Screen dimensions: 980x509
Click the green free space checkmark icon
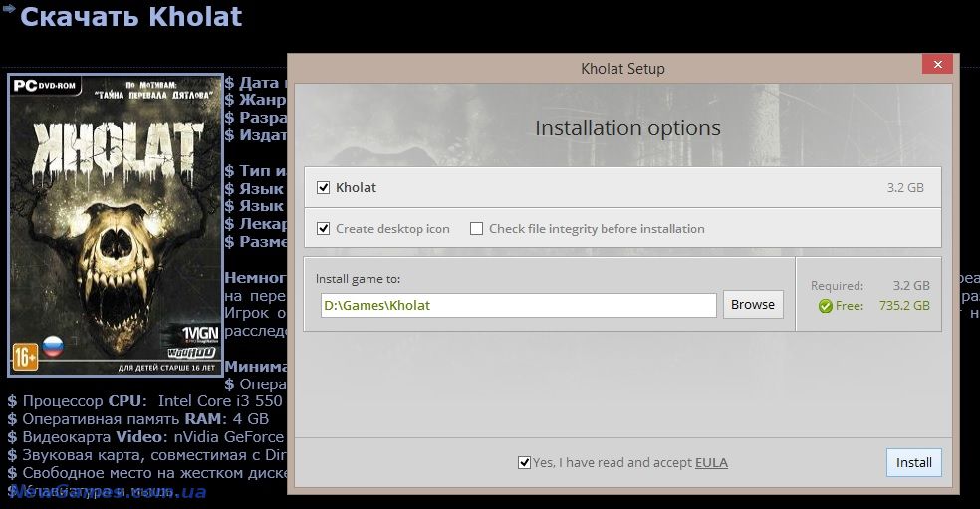pos(825,306)
